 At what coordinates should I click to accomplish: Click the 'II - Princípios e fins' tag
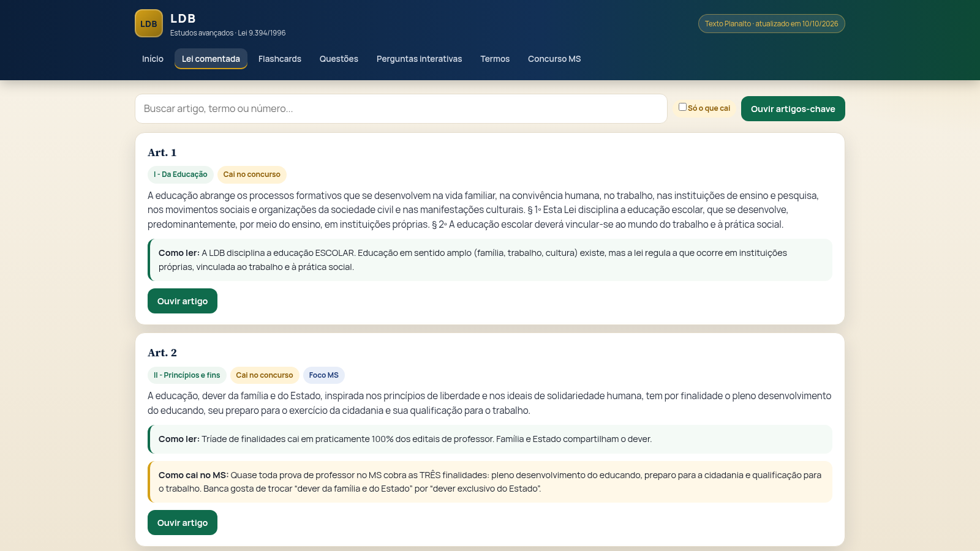click(187, 375)
